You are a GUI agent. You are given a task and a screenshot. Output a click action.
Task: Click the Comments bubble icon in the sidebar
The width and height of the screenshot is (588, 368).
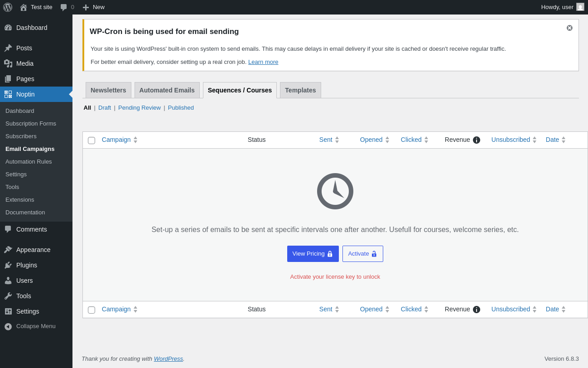click(x=8, y=229)
